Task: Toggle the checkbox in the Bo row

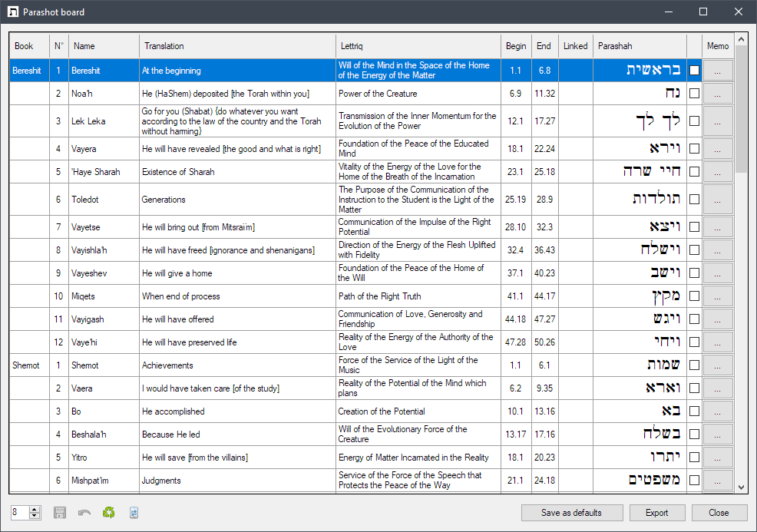Action: pyautogui.click(x=694, y=411)
